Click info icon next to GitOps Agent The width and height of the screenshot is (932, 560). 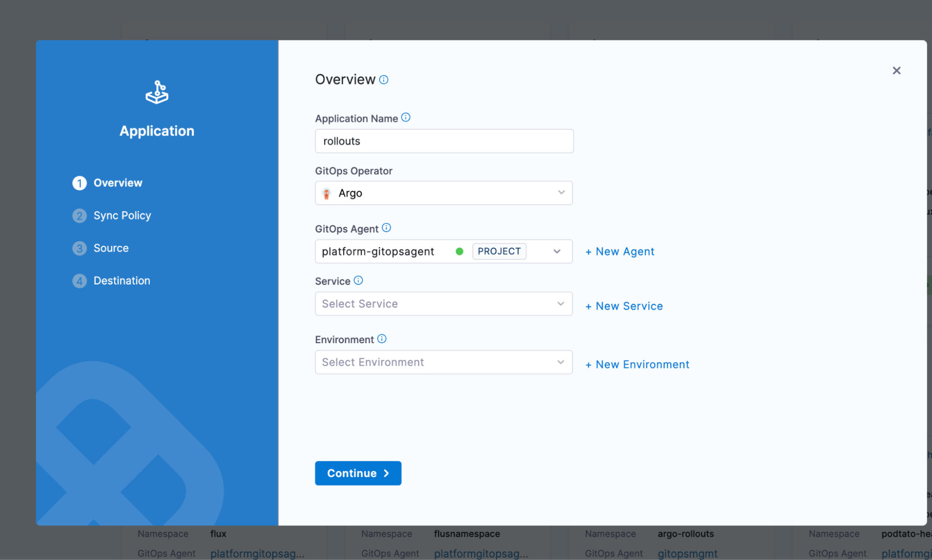386,228
